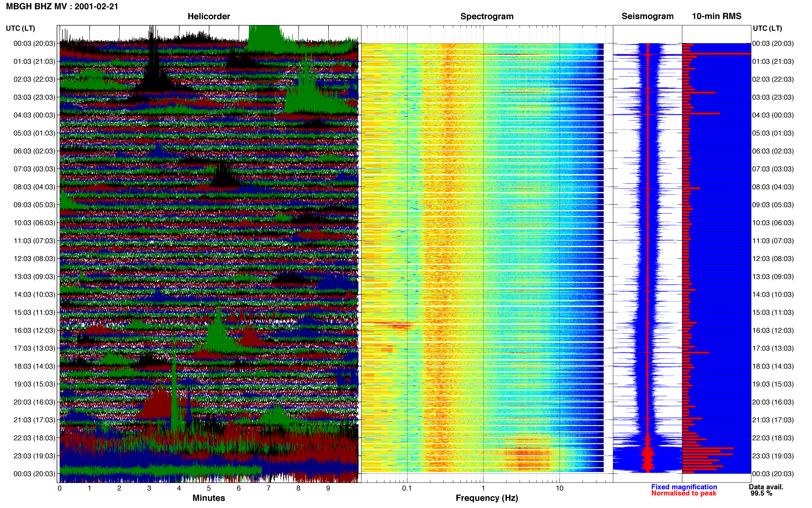Click left time label 08:03 (04:03)
The width and height of the screenshot is (812, 508).
[x=34, y=187]
